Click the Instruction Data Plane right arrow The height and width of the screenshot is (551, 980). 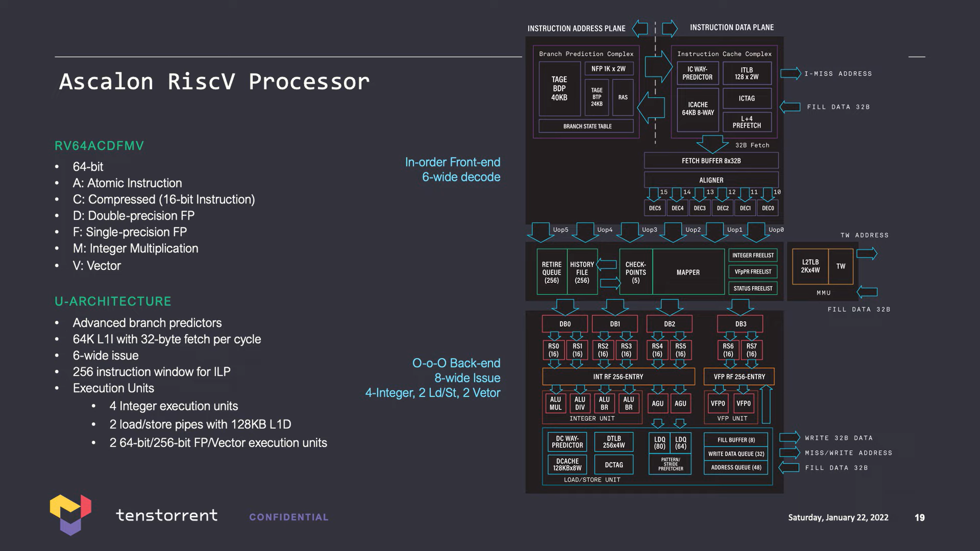coord(670,28)
